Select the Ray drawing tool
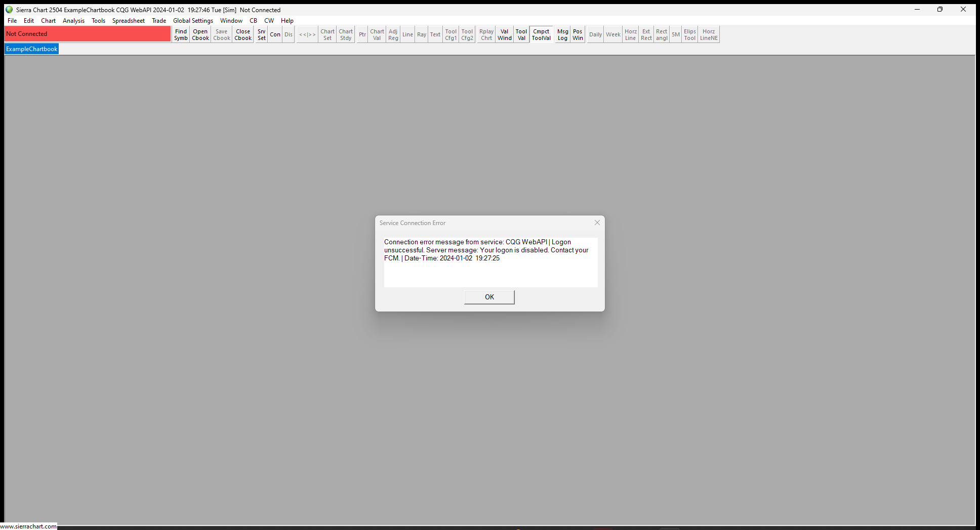The width and height of the screenshot is (980, 530). coord(422,34)
